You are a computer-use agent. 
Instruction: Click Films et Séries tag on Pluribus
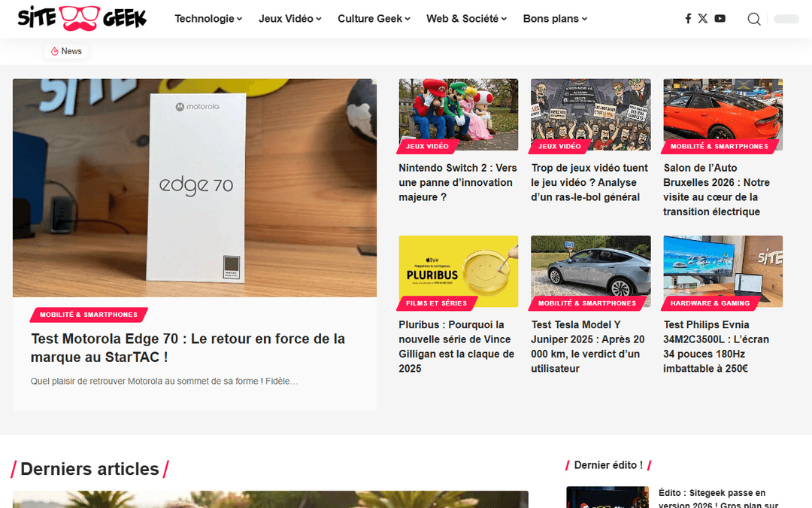click(437, 303)
